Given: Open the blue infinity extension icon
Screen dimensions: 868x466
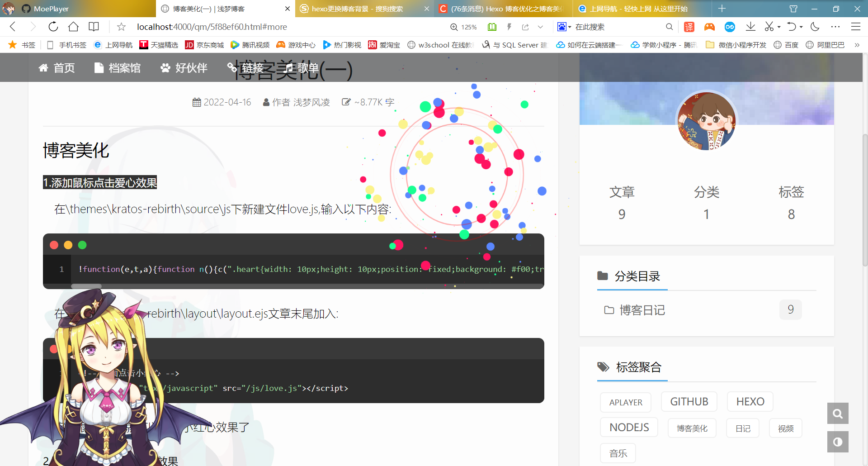Looking at the screenshot, I should pyautogui.click(x=730, y=27).
